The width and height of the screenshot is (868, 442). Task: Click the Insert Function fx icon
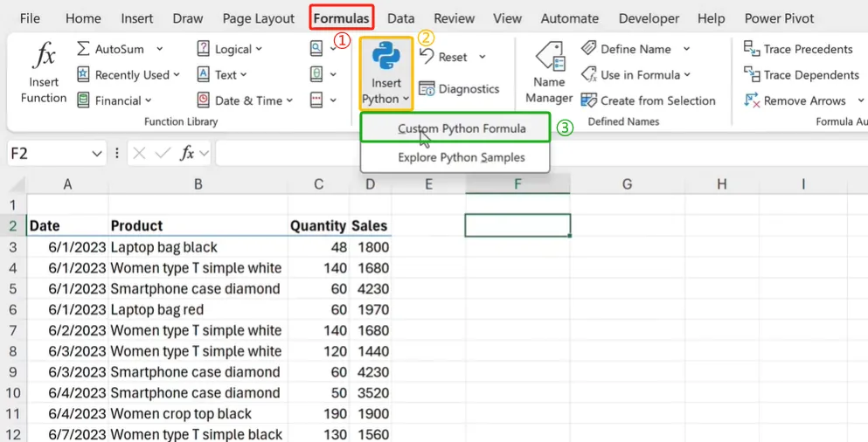[44, 58]
